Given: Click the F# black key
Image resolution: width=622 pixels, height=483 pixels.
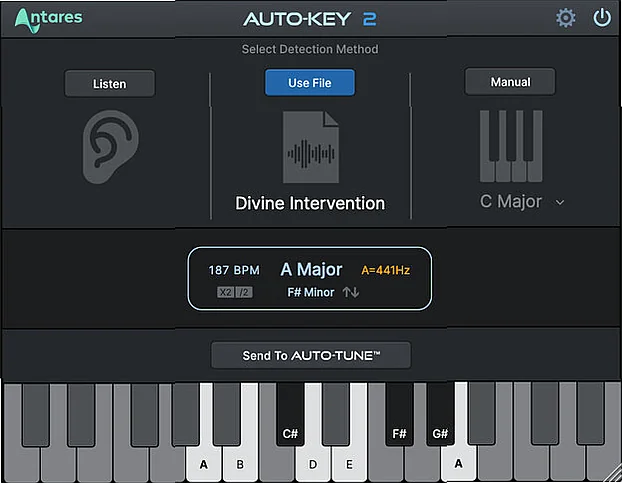Looking at the screenshot, I should click(x=399, y=416).
